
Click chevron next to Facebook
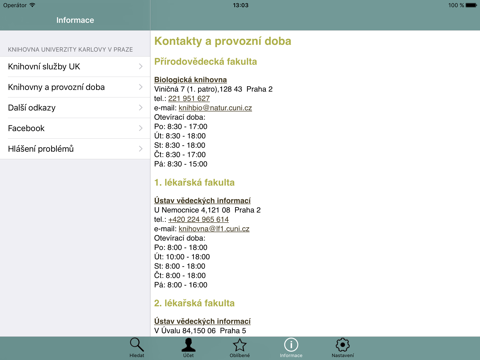141,128
